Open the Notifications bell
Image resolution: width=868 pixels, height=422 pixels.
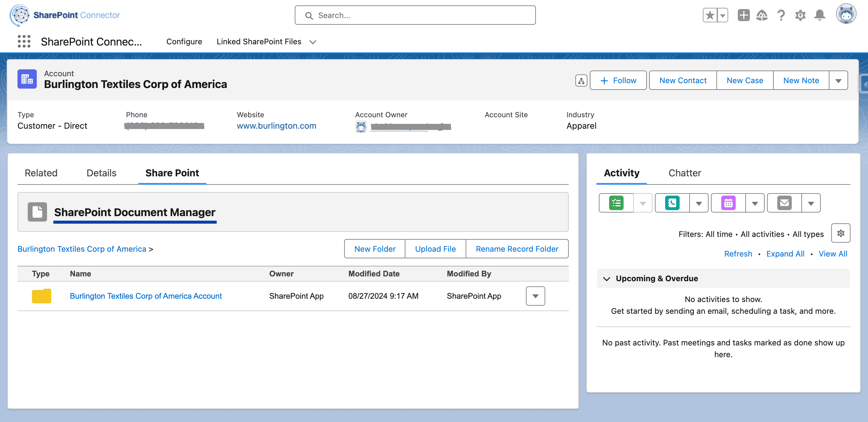click(x=819, y=15)
